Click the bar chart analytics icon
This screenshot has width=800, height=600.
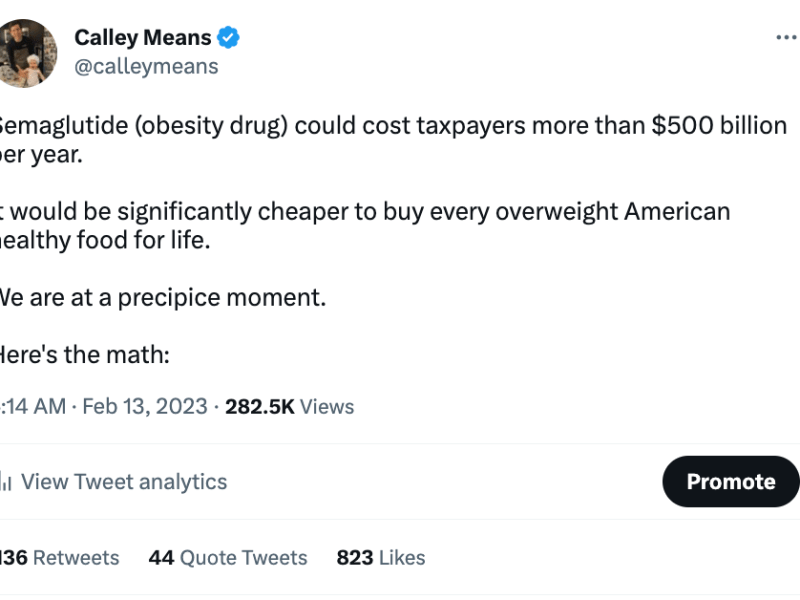[5, 482]
